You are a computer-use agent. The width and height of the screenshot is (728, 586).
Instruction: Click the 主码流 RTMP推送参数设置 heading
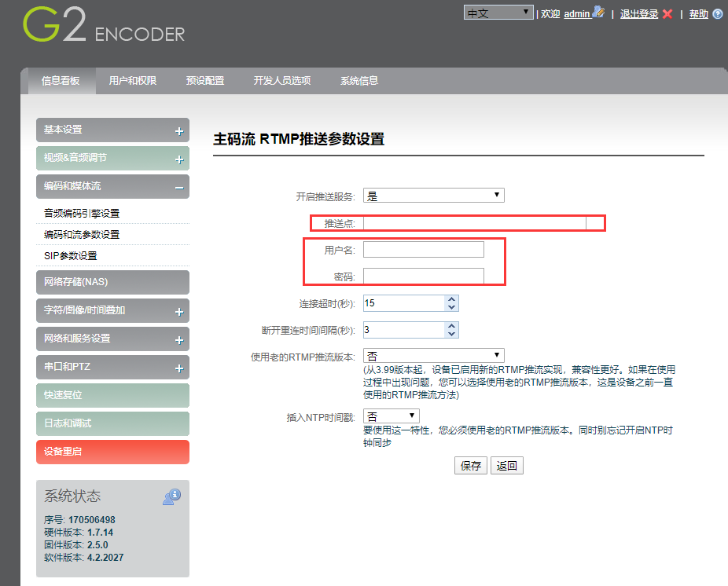pyautogui.click(x=299, y=139)
